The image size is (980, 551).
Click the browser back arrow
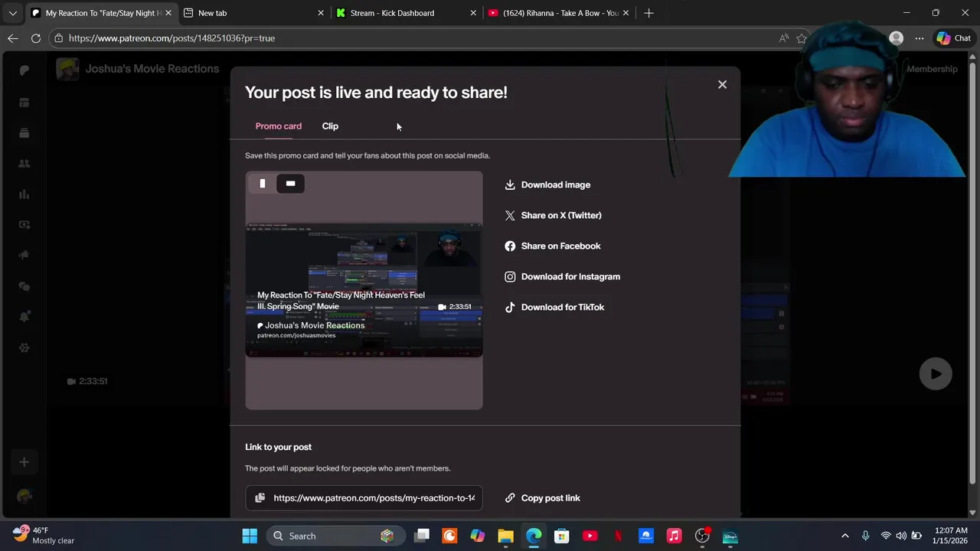click(13, 37)
